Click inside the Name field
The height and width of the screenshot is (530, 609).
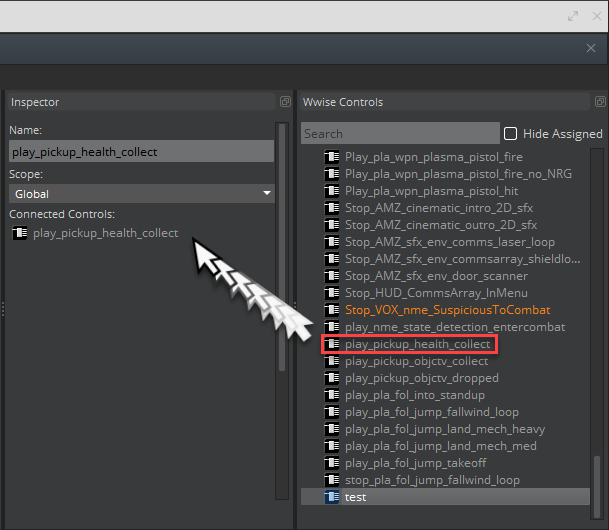pyautogui.click(x=141, y=152)
